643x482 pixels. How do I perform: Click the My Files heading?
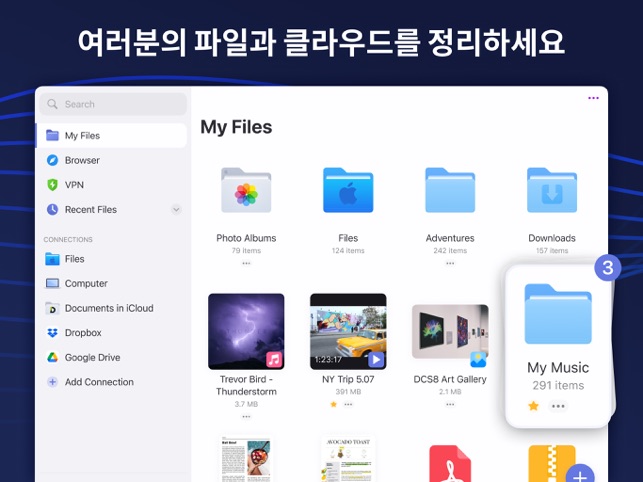tap(236, 127)
